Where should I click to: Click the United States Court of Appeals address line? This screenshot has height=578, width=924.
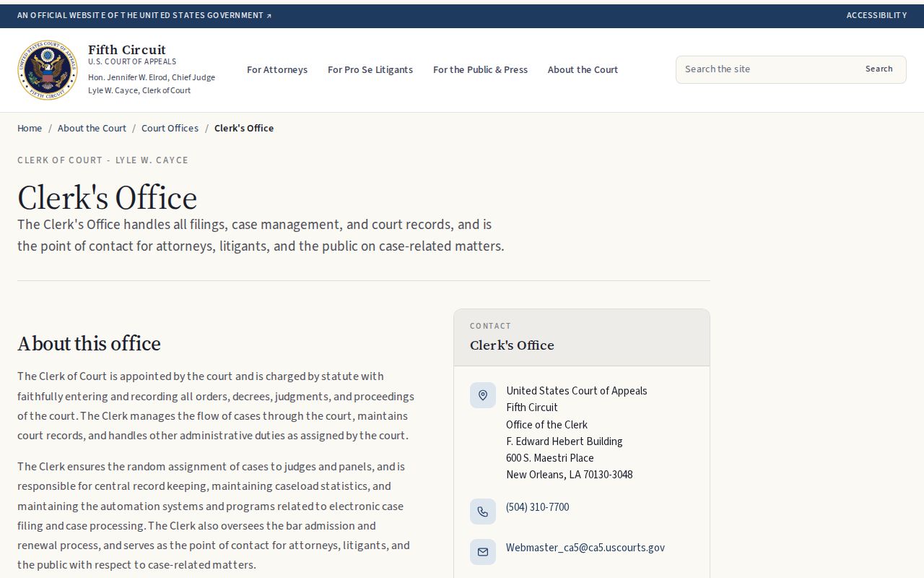click(x=577, y=391)
